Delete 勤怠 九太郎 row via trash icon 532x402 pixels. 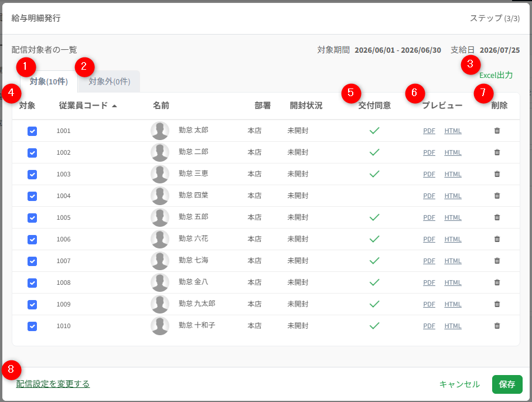497,304
